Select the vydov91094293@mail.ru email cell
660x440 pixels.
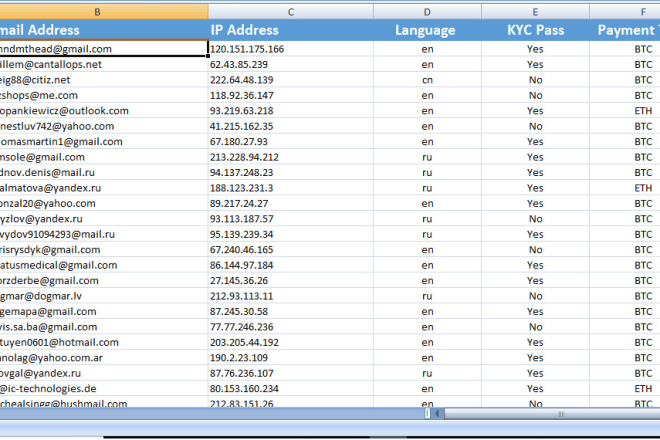tap(104, 234)
